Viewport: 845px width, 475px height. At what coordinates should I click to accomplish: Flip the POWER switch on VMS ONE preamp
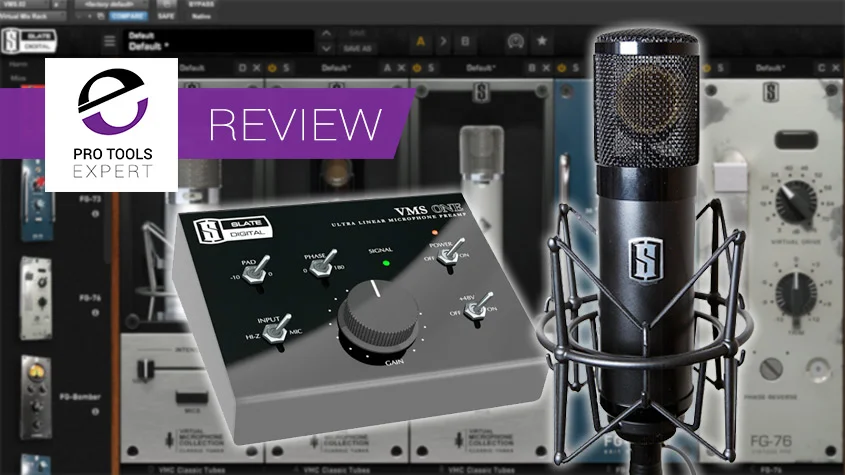(x=452, y=254)
